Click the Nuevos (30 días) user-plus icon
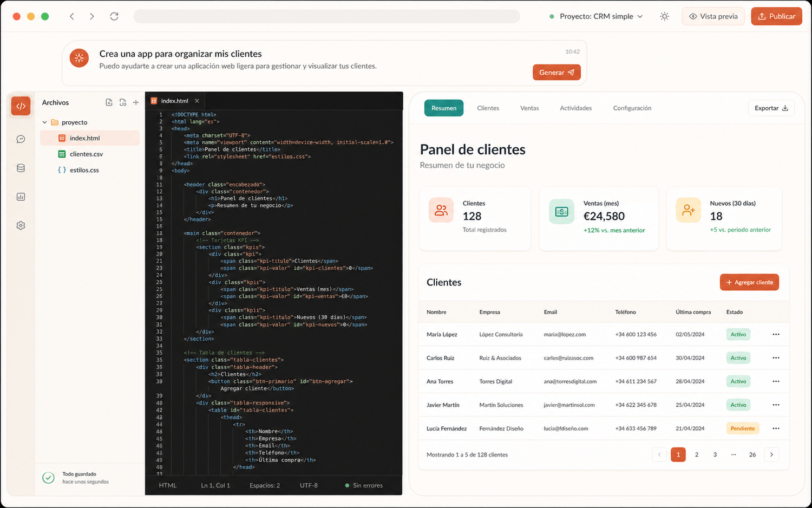The height and width of the screenshot is (508, 812). tap(689, 210)
